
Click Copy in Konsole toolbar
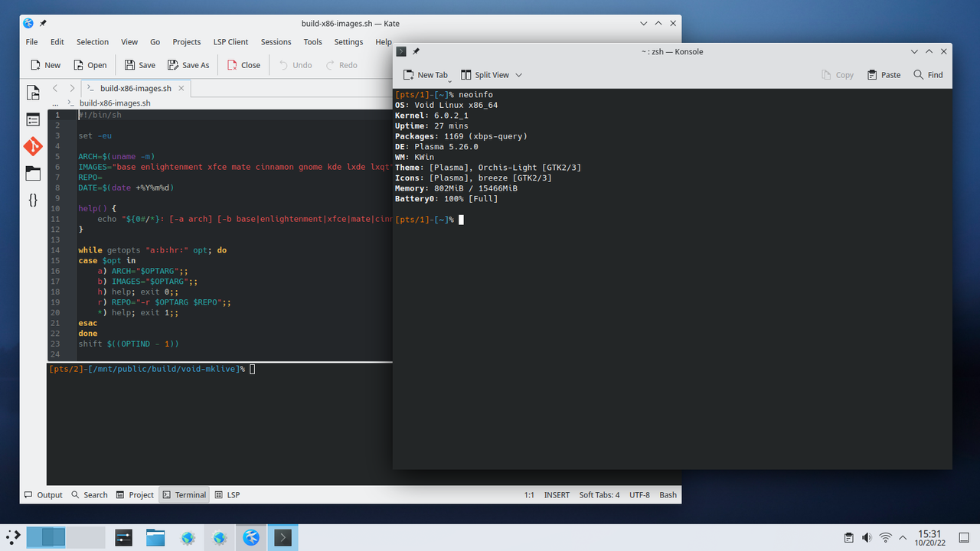coord(837,75)
